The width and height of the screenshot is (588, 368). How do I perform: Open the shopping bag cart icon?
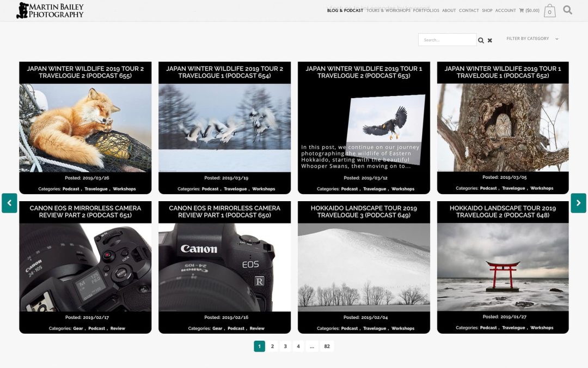549,11
